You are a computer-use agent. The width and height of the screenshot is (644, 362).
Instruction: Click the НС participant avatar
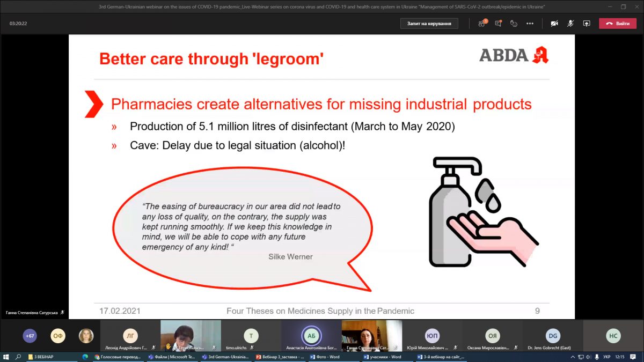(613, 336)
